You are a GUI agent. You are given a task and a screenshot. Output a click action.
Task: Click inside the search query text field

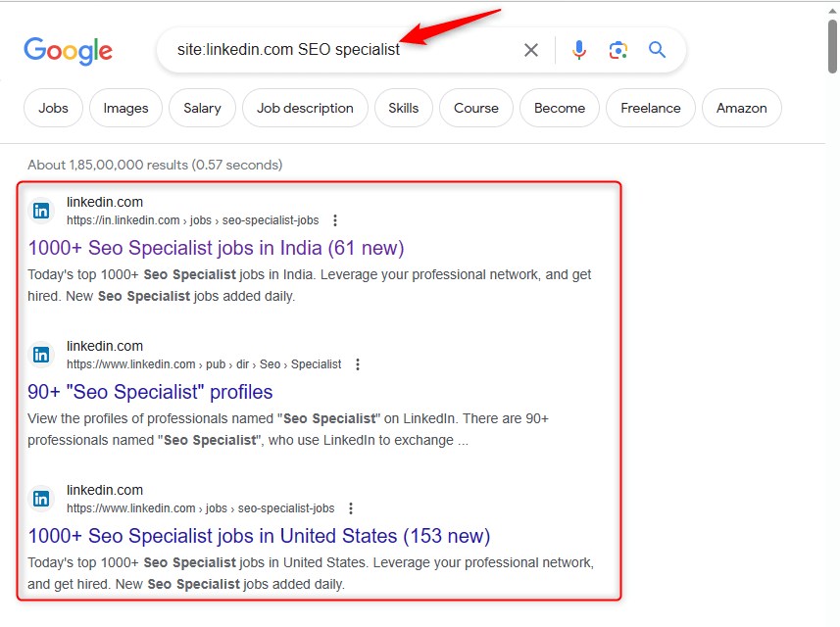coord(343,50)
